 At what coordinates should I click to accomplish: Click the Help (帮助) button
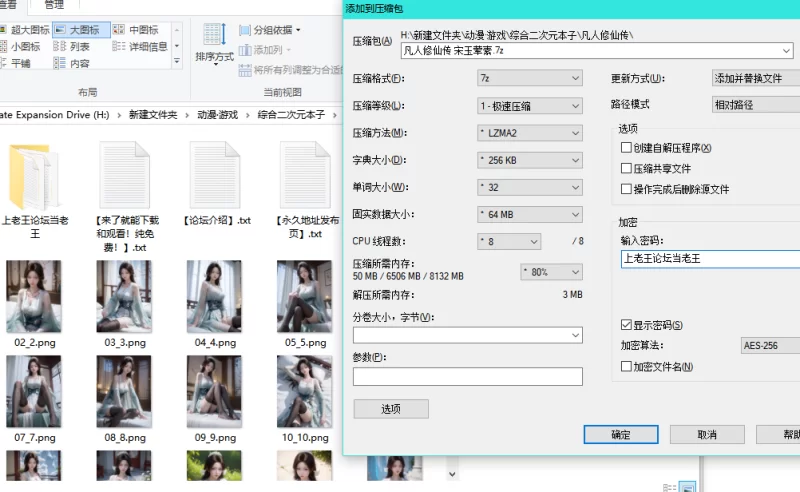coord(779,435)
